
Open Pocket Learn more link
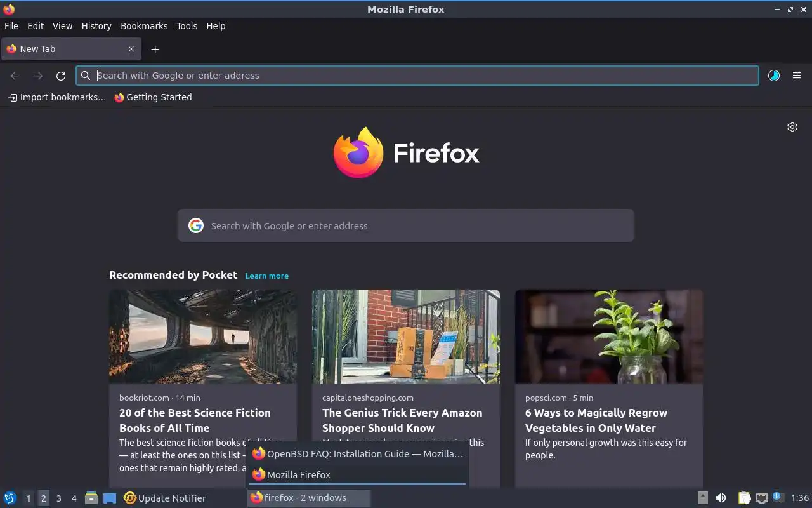[x=267, y=276]
